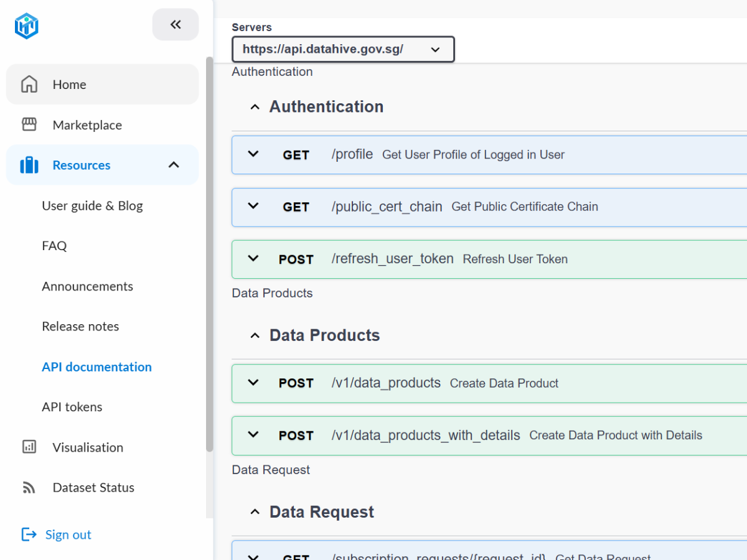Viewport: 747px width, 560px height.
Task: Collapse the Data Request section
Action: click(254, 512)
